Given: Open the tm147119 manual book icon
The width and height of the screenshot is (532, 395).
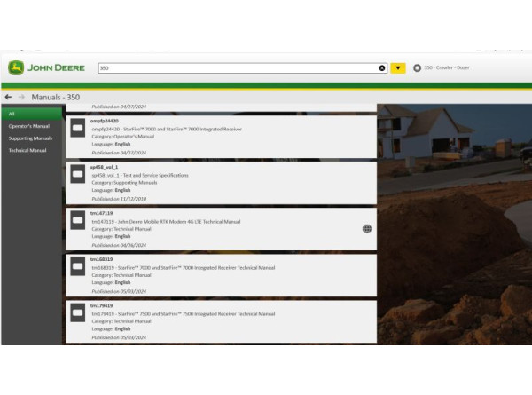Looking at the screenshot, I should coord(78,220).
